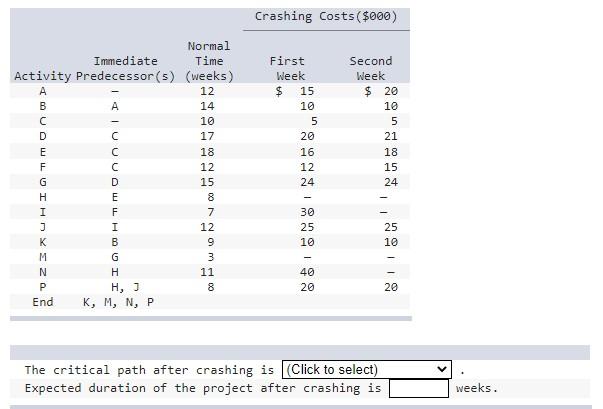Click the "Normal Time (weeks)" column header

pyautogui.click(x=209, y=61)
